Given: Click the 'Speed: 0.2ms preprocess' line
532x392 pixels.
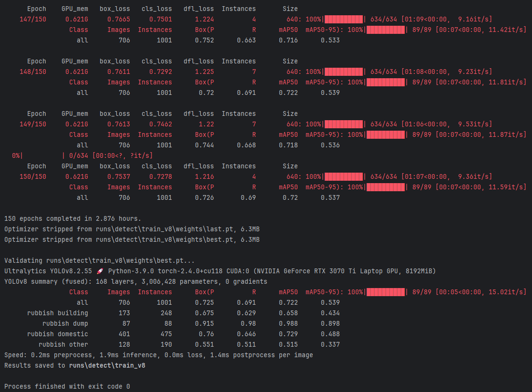Looking at the screenshot, I should 158,355.
